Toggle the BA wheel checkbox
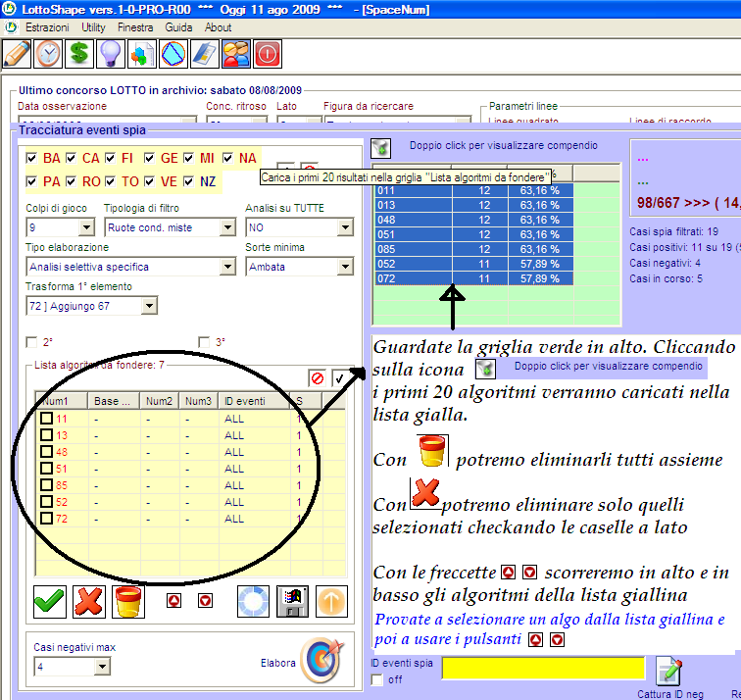 pos(32,158)
